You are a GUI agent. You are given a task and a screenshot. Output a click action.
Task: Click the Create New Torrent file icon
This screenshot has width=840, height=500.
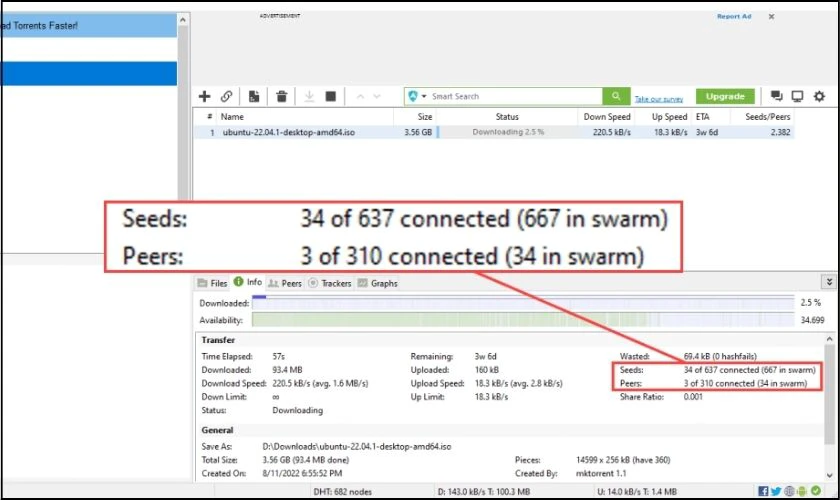point(254,96)
